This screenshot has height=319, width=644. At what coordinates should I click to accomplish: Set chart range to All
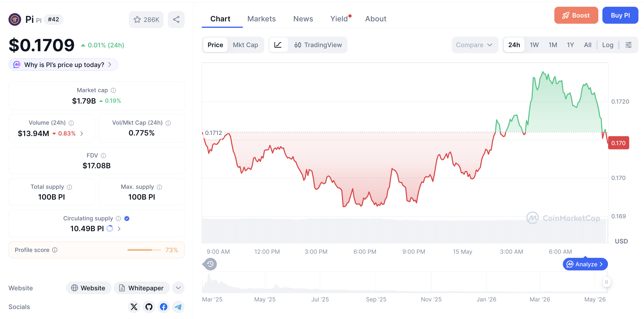(x=587, y=45)
